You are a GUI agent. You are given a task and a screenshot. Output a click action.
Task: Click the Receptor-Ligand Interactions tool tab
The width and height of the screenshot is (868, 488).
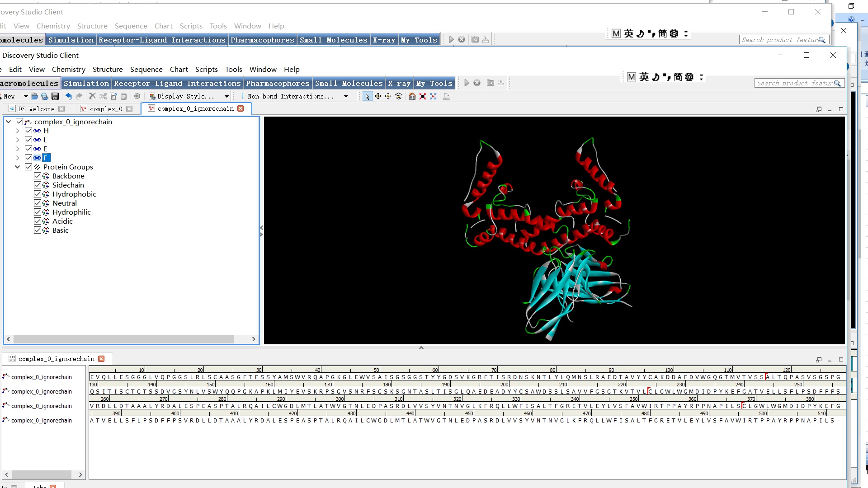coord(177,83)
